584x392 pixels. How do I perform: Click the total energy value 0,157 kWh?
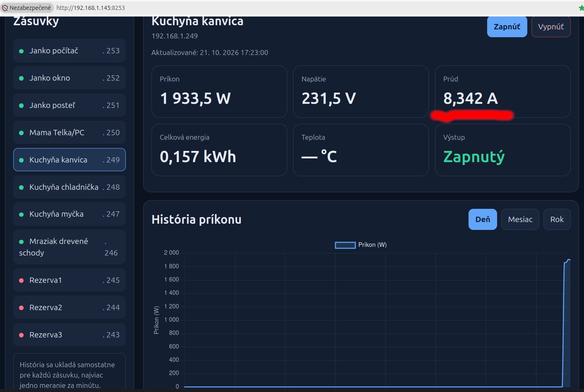coord(198,157)
